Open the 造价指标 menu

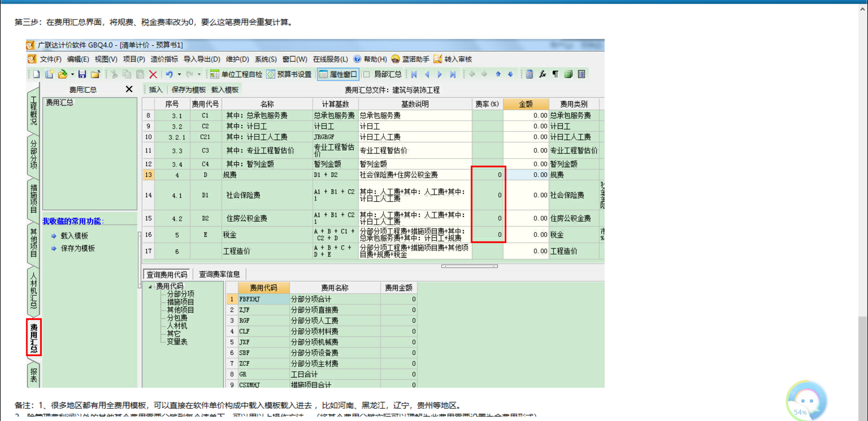coord(164,59)
